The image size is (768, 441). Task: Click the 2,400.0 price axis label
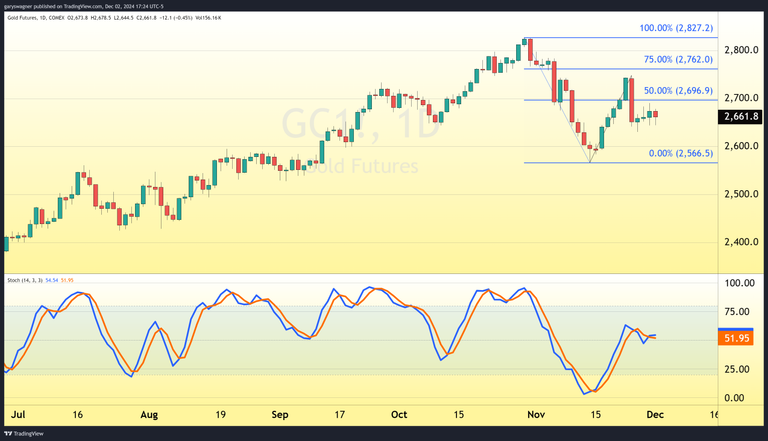pos(741,242)
